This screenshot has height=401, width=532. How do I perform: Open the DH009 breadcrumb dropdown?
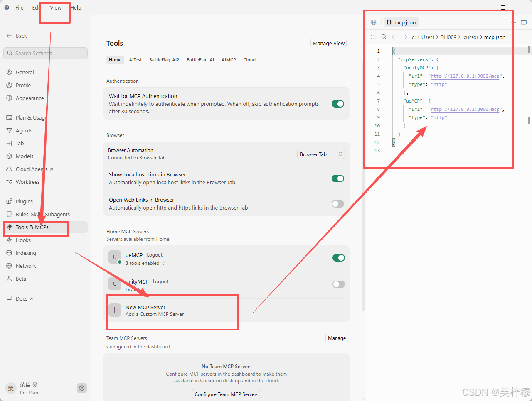(x=448, y=37)
